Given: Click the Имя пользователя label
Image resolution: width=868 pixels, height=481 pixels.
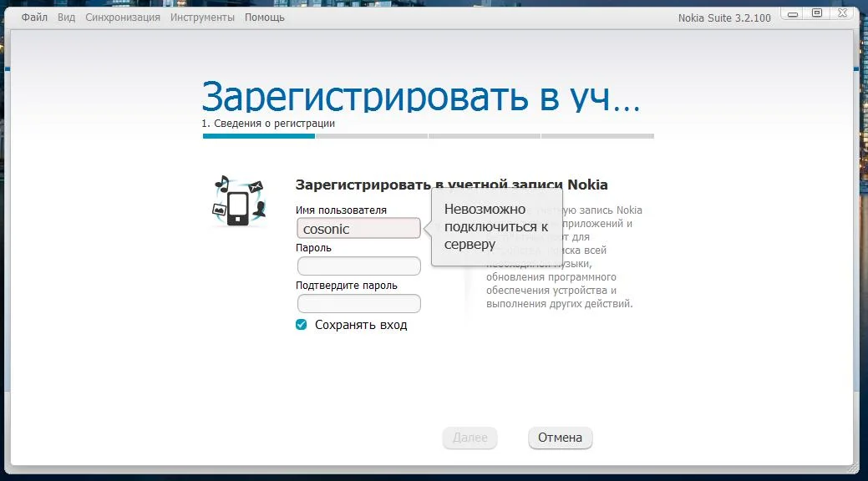Looking at the screenshot, I should (341, 210).
